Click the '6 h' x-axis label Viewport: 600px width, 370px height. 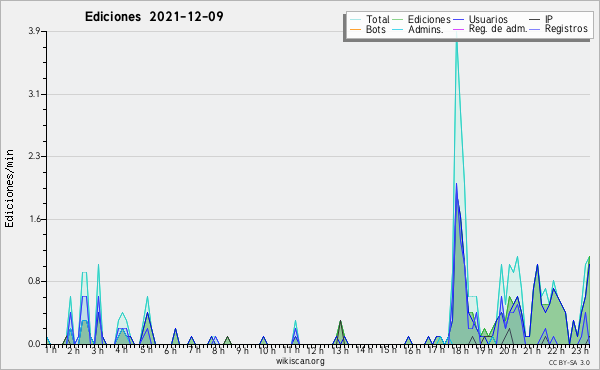(x=170, y=350)
